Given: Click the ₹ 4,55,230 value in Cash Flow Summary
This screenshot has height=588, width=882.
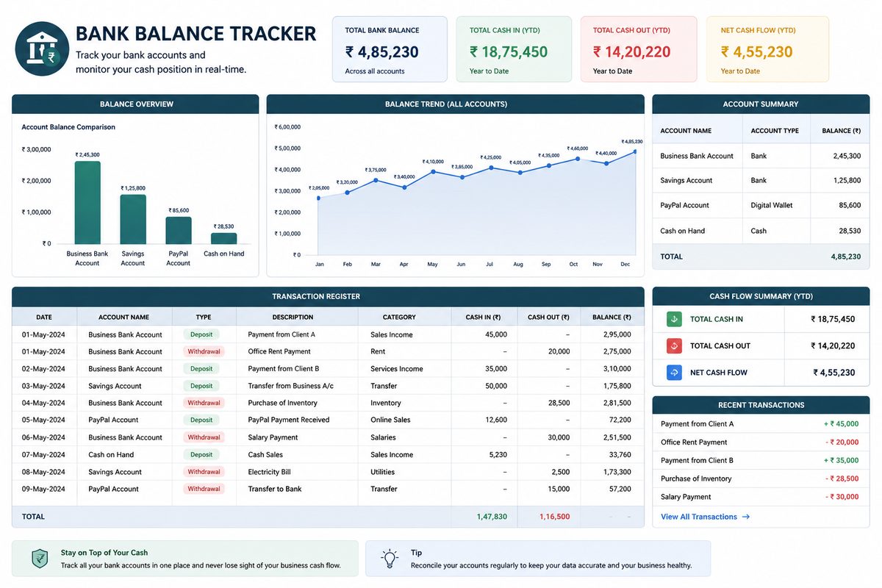Looking at the screenshot, I should click(x=834, y=373).
